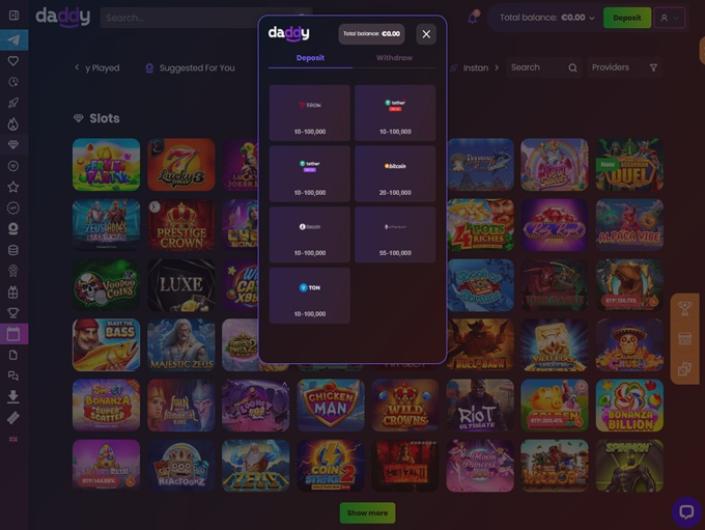Image resolution: width=705 pixels, height=530 pixels.
Task: Close the deposit dialog
Action: coord(426,34)
